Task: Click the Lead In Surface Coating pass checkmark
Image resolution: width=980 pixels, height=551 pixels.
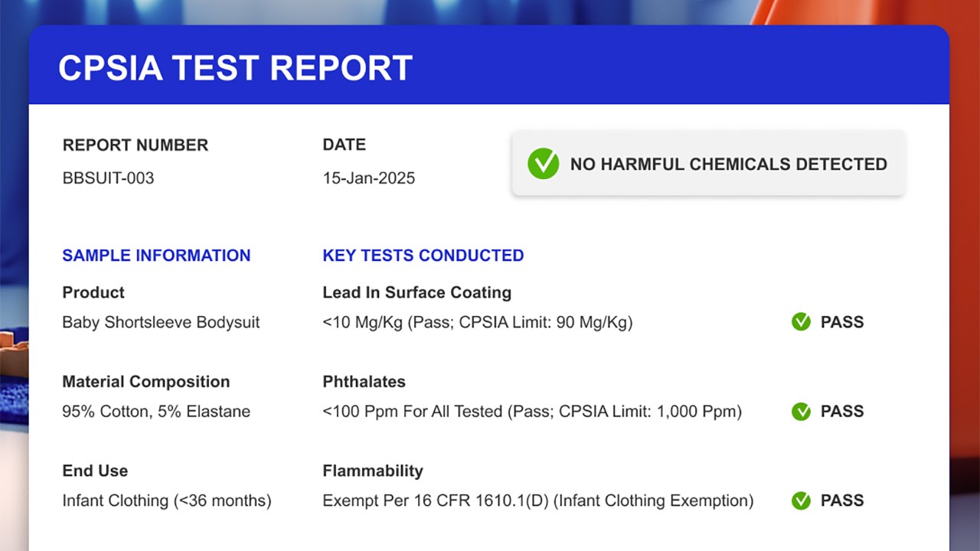Action: click(x=801, y=322)
